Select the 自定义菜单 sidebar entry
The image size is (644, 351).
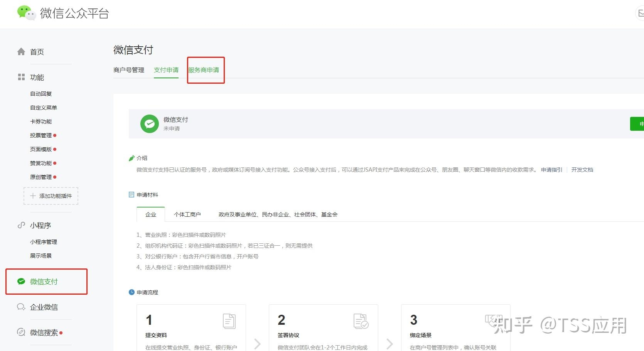pos(44,107)
